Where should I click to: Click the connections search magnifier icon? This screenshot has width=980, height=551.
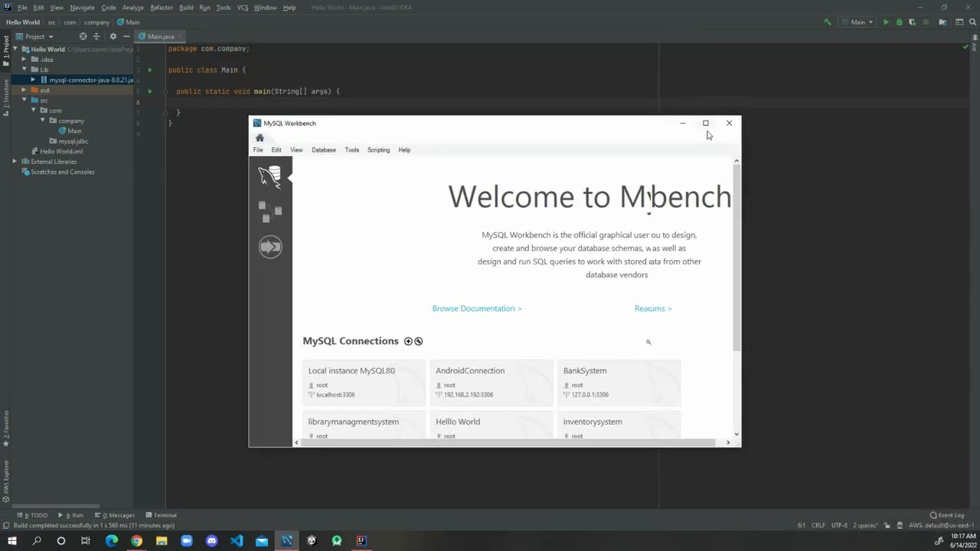[x=648, y=342]
